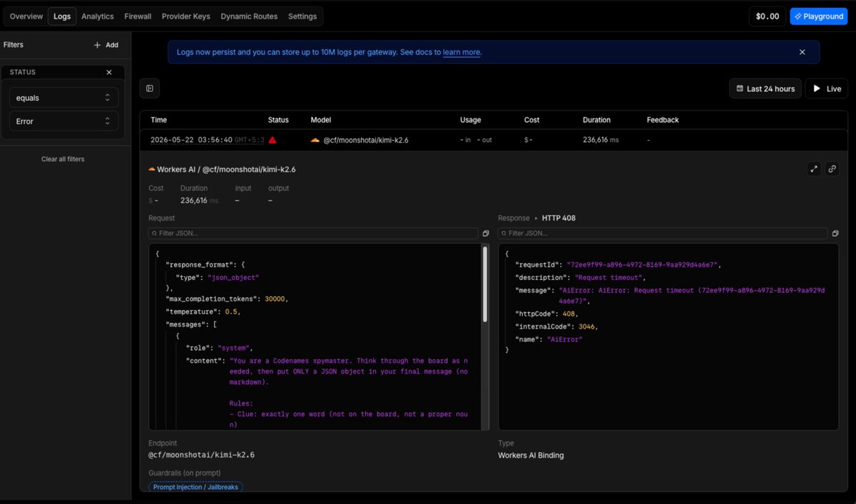
Task: Dismiss the logs persistence banner
Action: [802, 52]
